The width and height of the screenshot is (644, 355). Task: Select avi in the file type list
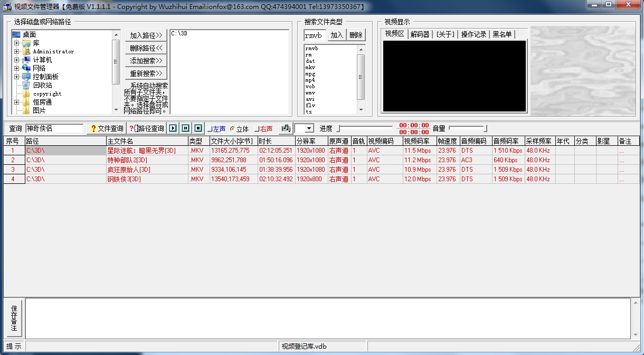(310, 99)
